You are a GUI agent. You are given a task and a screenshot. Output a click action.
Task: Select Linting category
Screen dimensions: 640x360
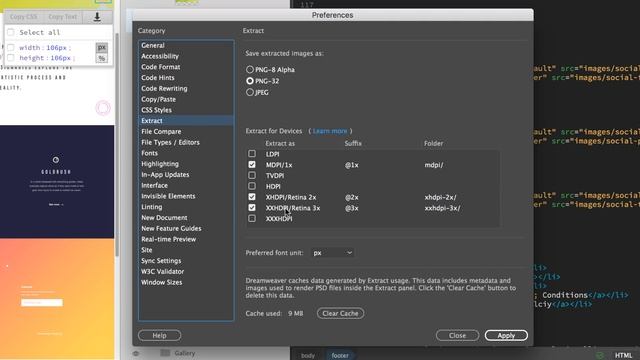[x=186, y=207]
